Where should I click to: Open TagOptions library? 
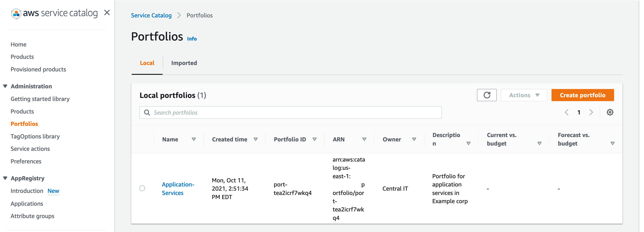(35, 136)
